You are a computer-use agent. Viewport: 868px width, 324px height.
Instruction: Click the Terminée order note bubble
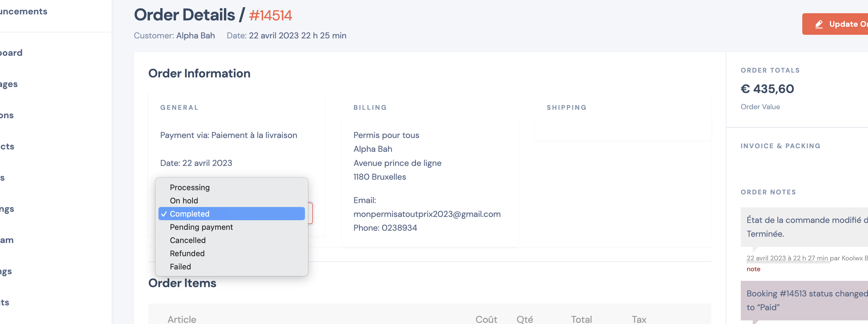tap(804, 227)
